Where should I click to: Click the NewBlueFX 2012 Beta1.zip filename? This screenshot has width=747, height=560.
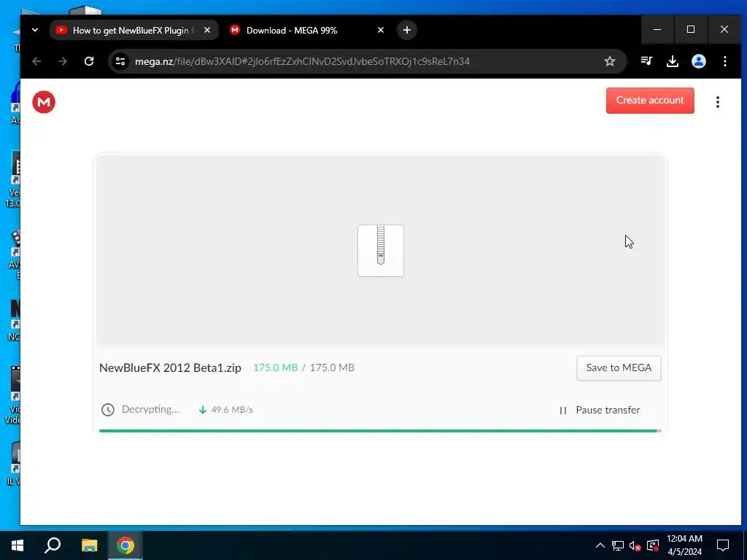pos(170,367)
